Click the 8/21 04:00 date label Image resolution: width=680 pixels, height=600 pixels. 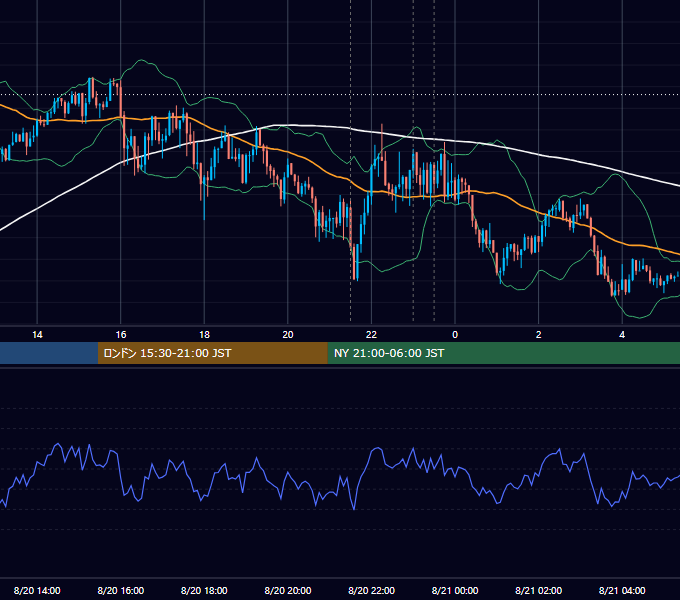[x=622, y=590]
